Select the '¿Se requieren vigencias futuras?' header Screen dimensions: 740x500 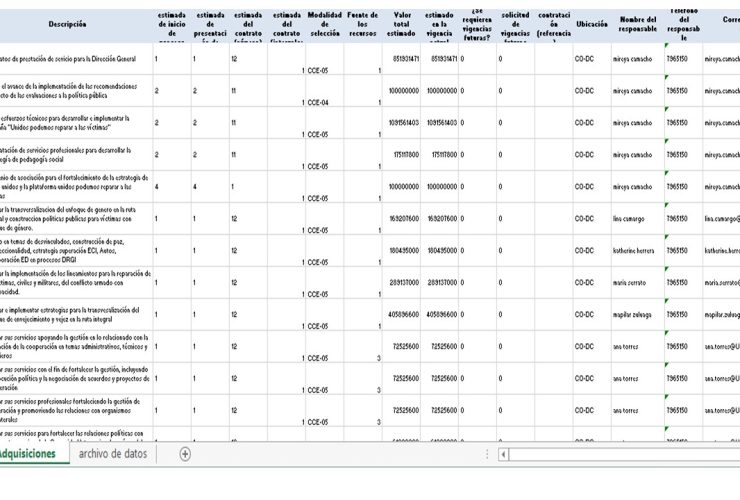coord(477,25)
